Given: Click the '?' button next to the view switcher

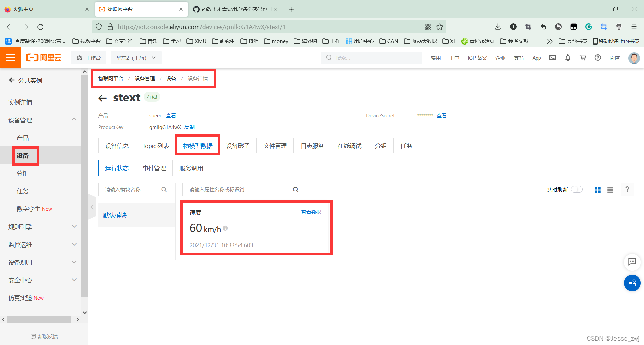Looking at the screenshot, I should [627, 189].
